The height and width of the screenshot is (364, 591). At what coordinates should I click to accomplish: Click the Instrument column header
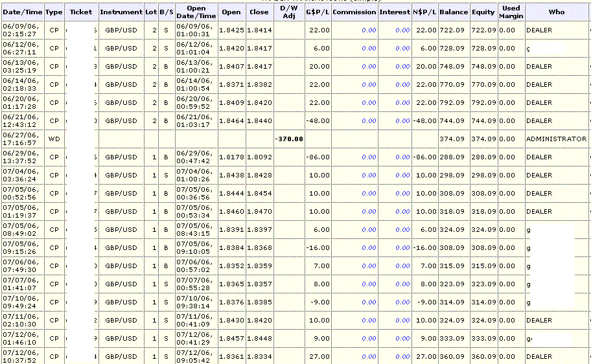pyautogui.click(x=121, y=12)
